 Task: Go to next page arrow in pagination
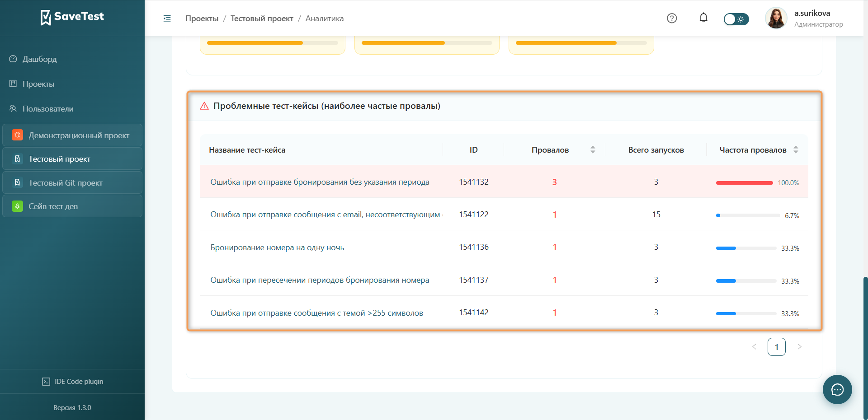coord(799,347)
